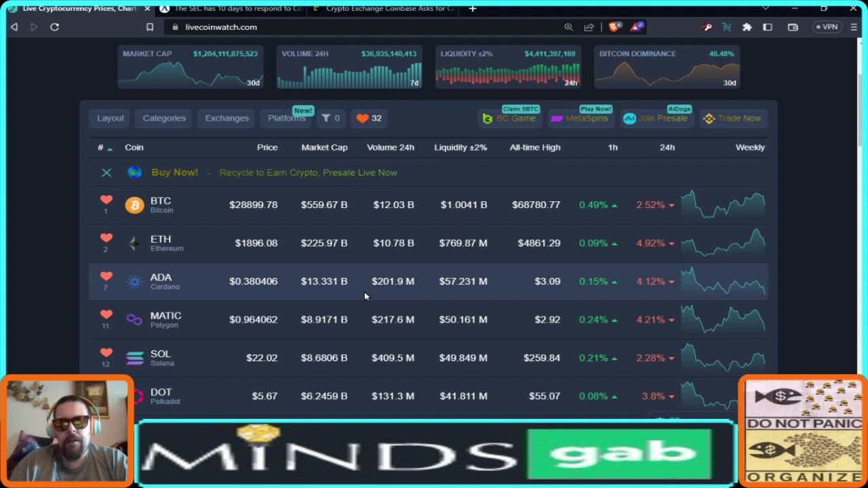
Task: Go back using browser back arrow
Action: coord(14,27)
